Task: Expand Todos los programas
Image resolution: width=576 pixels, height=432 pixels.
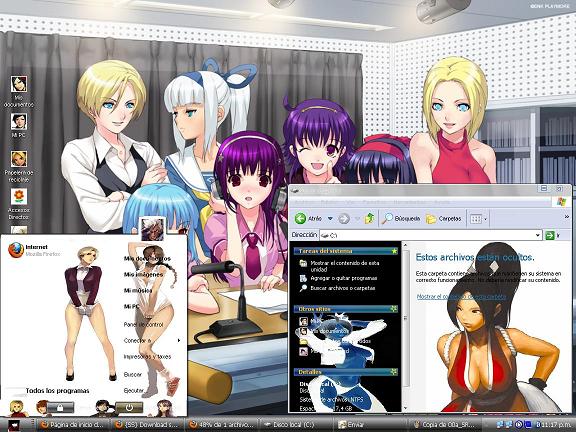Action: click(x=57, y=390)
